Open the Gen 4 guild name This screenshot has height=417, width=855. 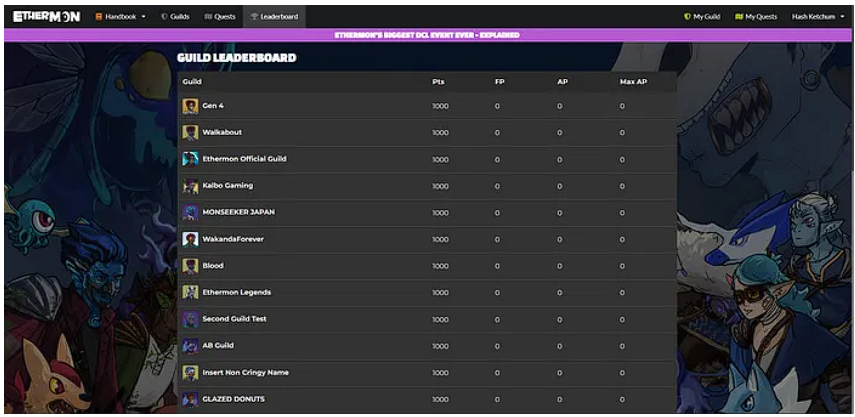pos(213,106)
